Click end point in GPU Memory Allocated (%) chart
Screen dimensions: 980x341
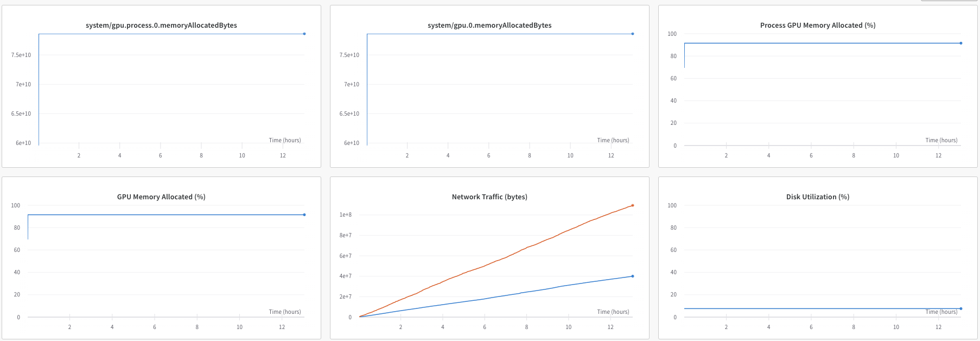tap(304, 214)
